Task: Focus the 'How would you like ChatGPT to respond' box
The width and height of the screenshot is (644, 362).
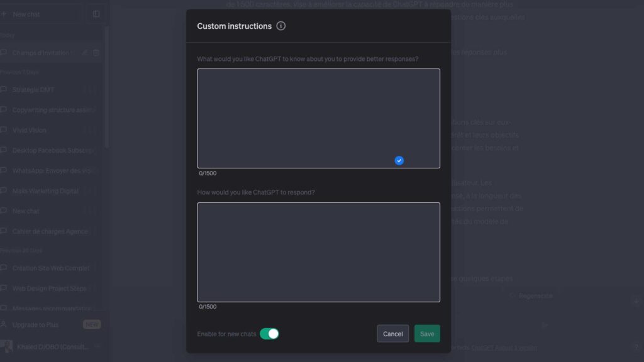Action: pyautogui.click(x=318, y=252)
